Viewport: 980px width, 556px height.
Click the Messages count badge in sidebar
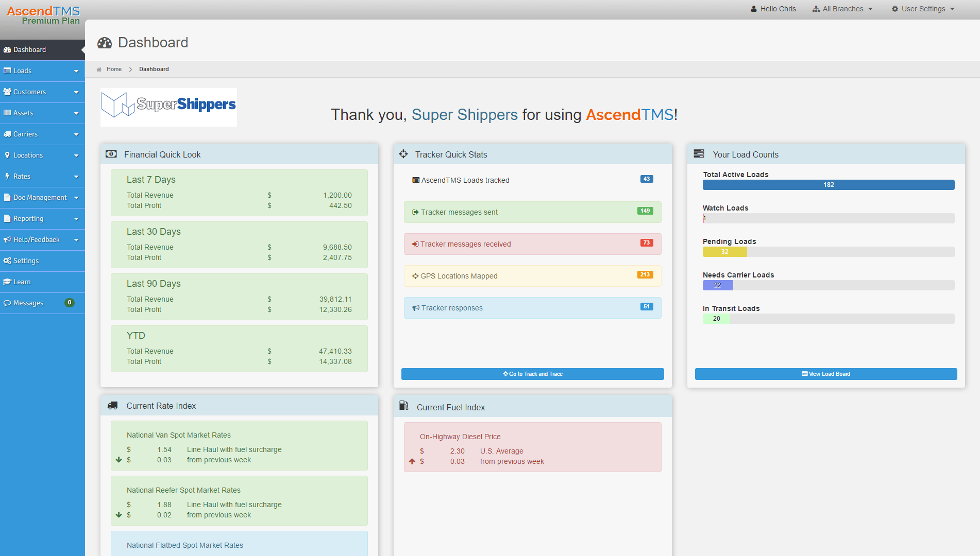[x=70, y=303]
